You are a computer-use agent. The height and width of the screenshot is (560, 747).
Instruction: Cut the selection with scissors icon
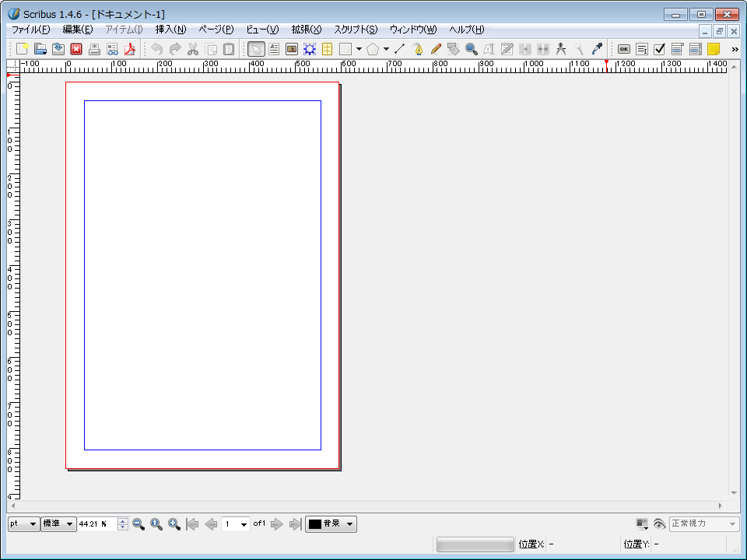point(193,49)
